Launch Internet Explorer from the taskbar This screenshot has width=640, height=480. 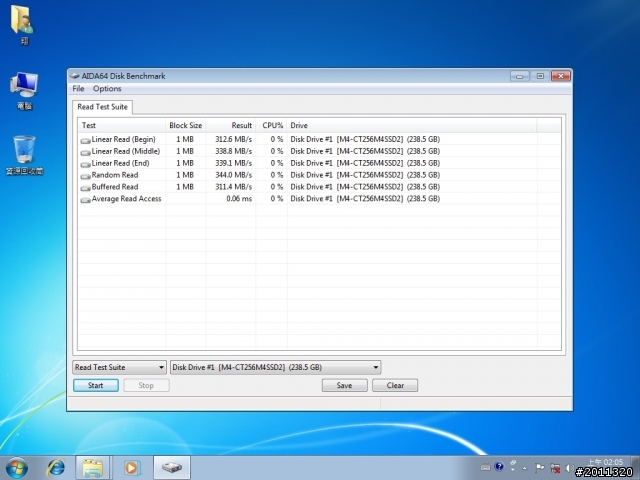click(x=56, y=468)
